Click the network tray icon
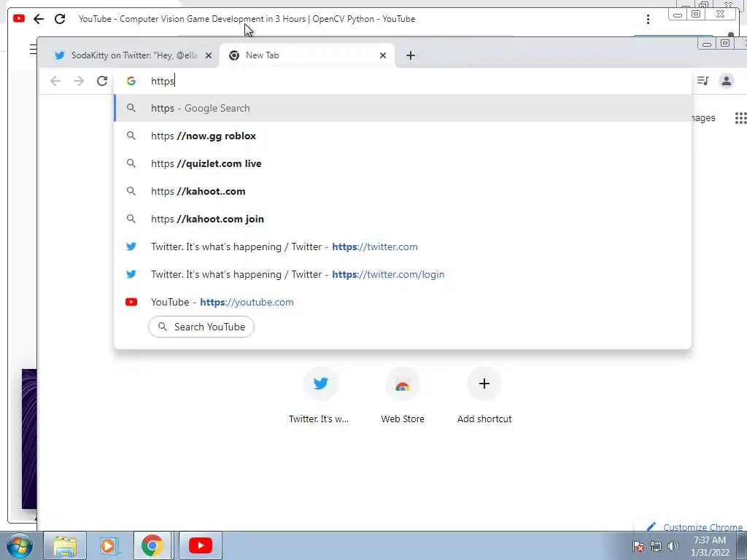 656,546
